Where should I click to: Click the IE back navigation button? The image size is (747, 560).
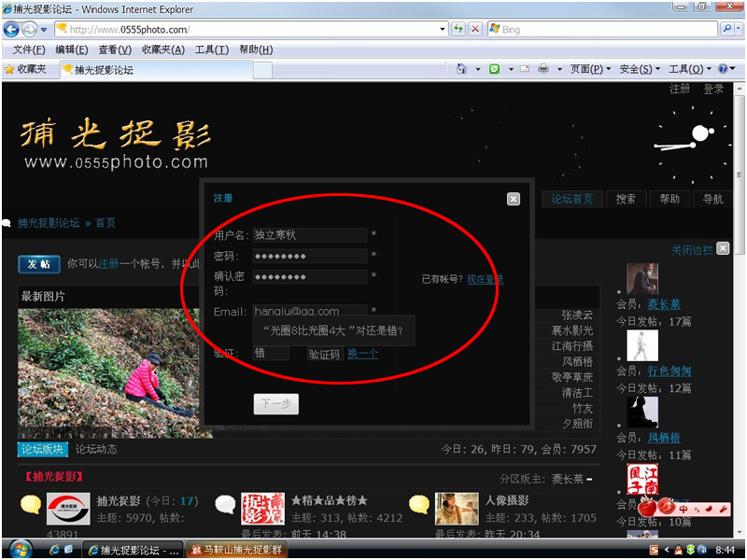tap(12, 30)
